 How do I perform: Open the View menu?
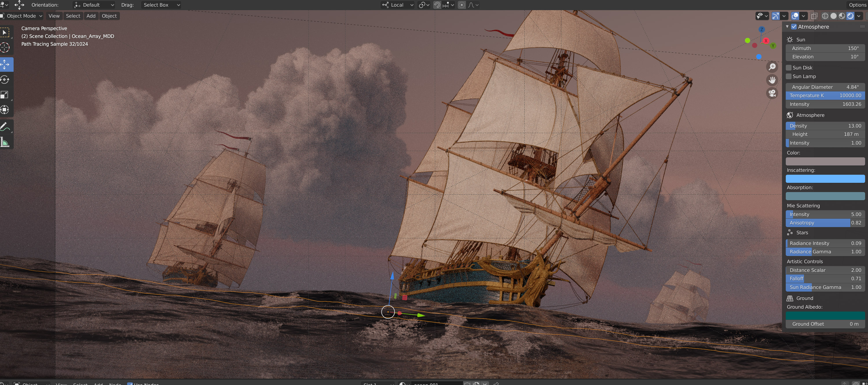54,16
